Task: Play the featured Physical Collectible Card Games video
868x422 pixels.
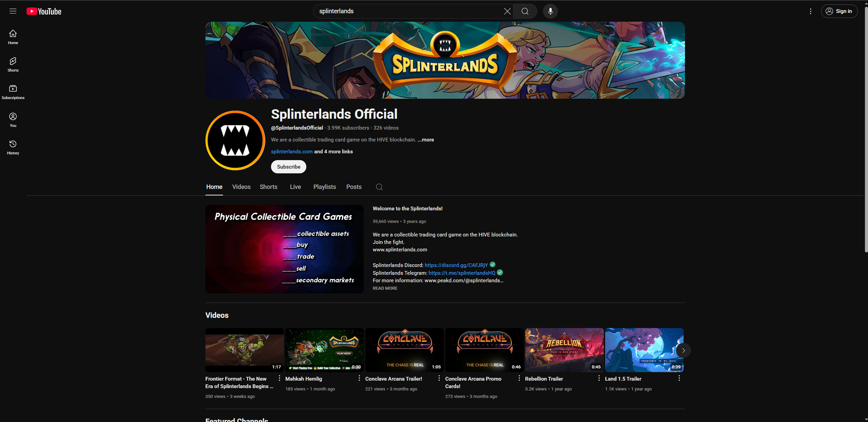Action: 284,249
